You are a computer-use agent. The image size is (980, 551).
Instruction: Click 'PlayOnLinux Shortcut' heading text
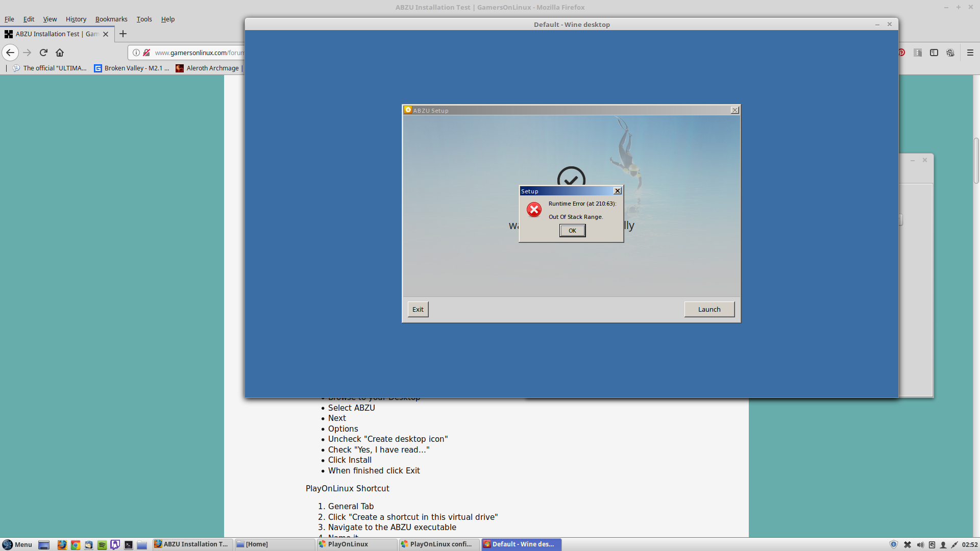(347, 488)
